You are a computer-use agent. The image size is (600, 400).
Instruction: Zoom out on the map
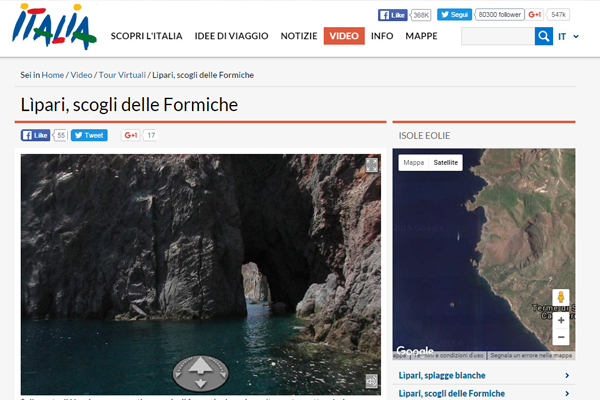click(561, 337)
